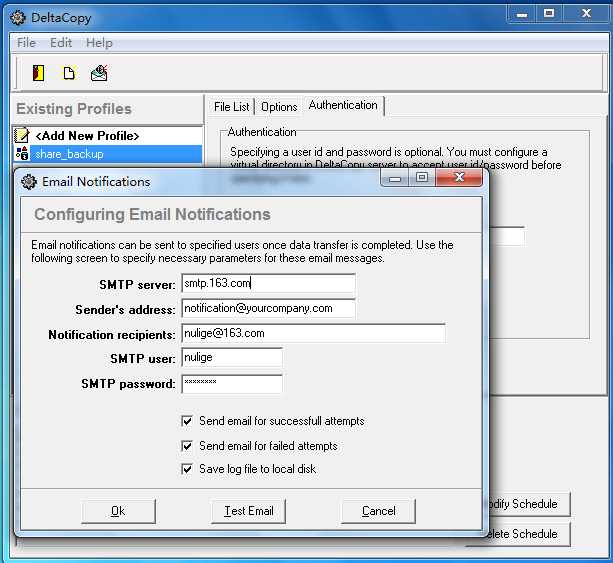613x563 pixels.
Task: Click the gear icon in Email Notifications title bar
Action: (29, 182)
